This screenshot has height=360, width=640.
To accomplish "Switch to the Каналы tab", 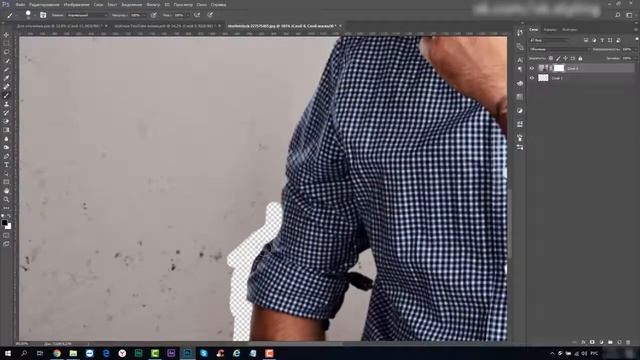I will tap(550, 30).
